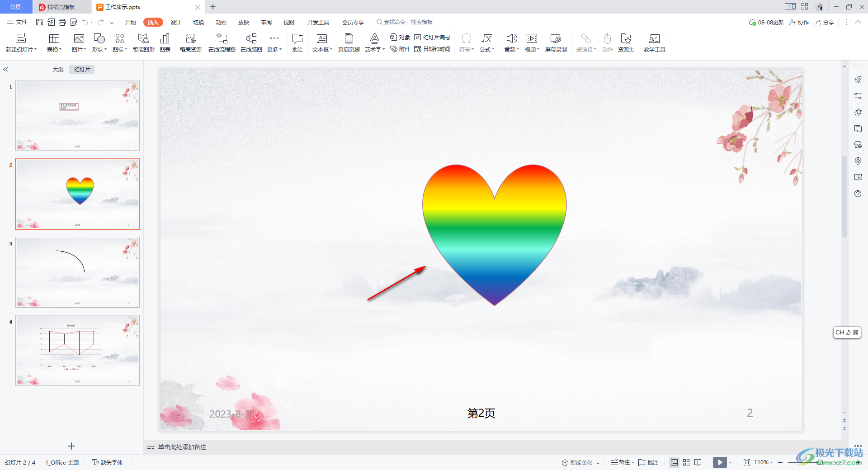Switch to reading view in status bar
The image size is (868, 470).
coord(698,462)
